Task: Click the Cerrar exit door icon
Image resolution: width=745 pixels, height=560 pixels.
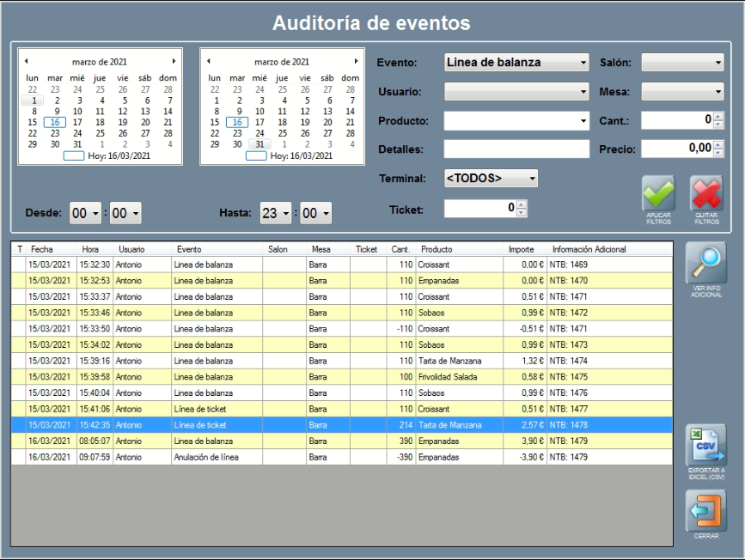Action: 705,510
